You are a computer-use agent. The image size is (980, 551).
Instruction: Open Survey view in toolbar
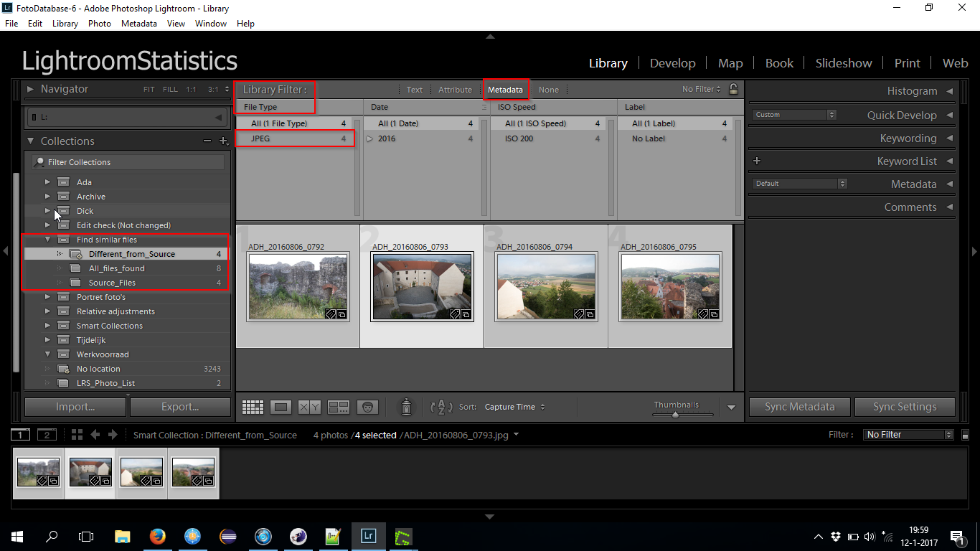(x=338, y=407)
